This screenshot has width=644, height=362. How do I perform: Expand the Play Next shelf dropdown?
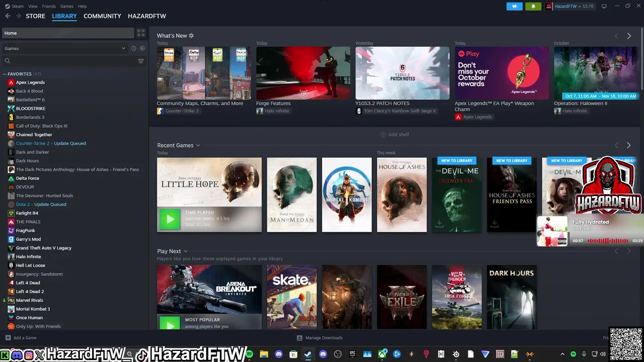pyautogui.click(x=186, y=251)
